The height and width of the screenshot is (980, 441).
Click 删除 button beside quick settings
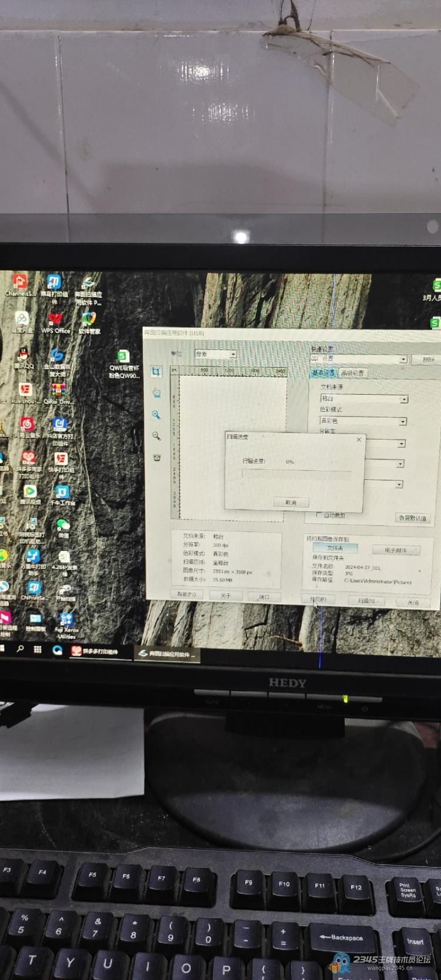428,360
